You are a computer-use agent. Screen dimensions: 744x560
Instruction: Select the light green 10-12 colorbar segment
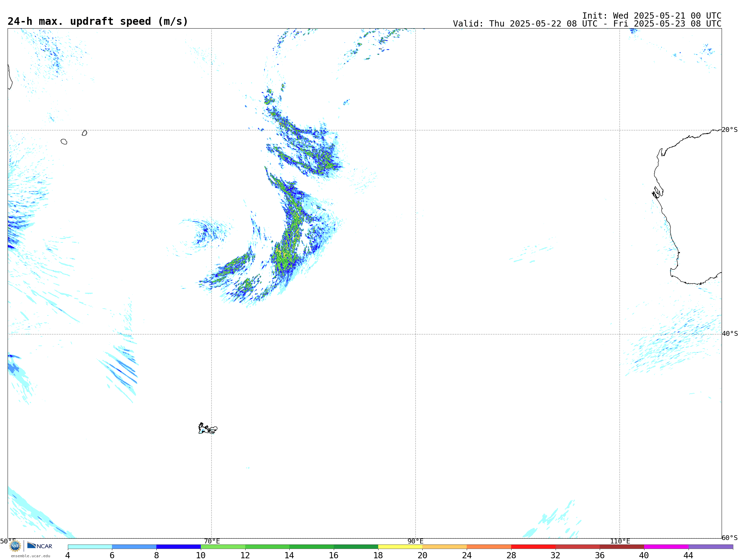pyautogui.click(x=223, y=547)
